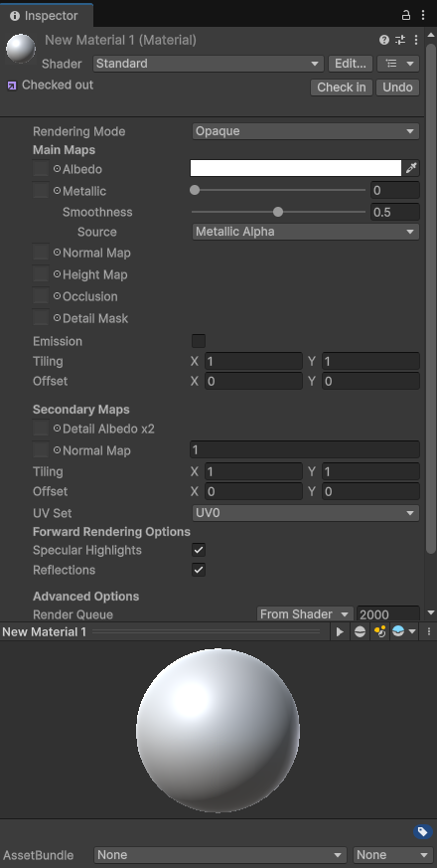Select the Inspector tab
Viewport: 437px width, 868px height.
coord(45,16)
